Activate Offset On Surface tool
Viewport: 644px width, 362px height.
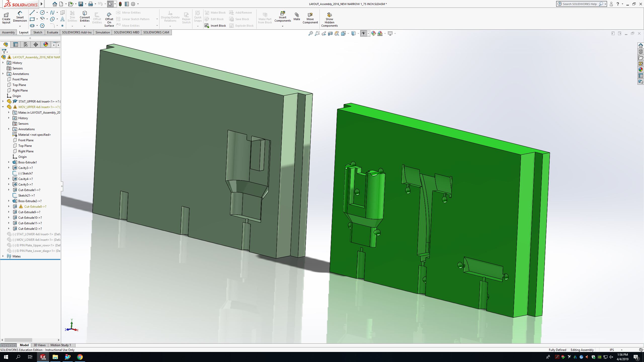tap(109, 19)
